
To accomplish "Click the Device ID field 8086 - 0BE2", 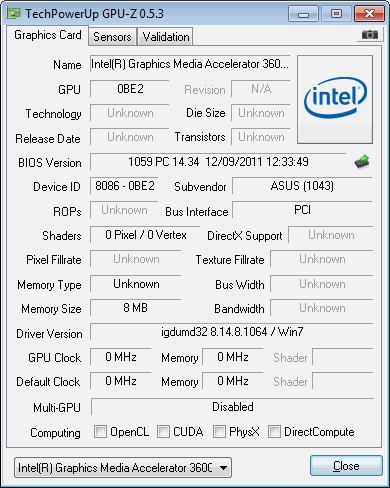I will click(x=124, y=186).
